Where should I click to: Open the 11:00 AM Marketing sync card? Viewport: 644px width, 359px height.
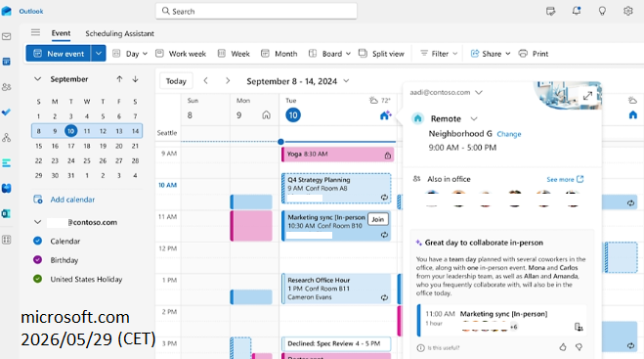pyautogui.click(x=501, y=320)
